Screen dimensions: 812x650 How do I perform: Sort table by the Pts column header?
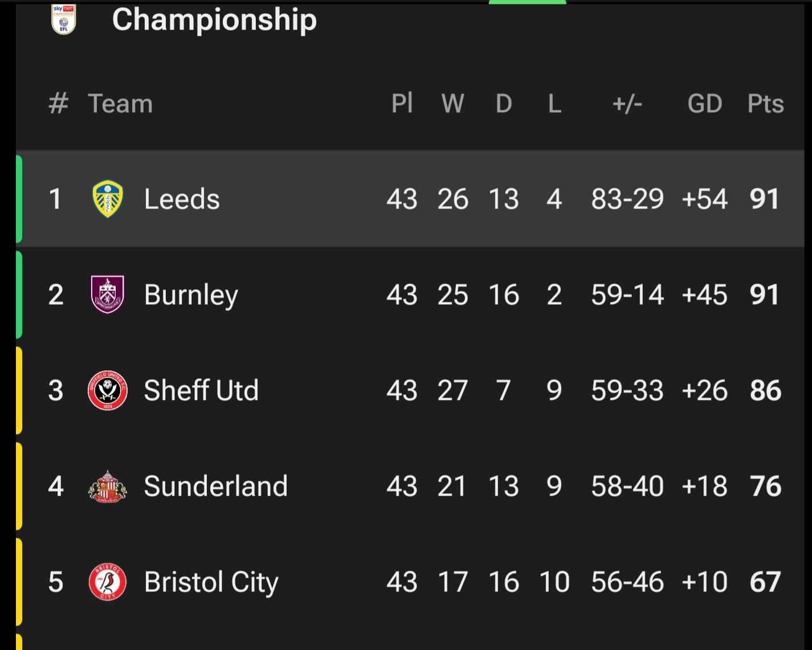[765, 104]
